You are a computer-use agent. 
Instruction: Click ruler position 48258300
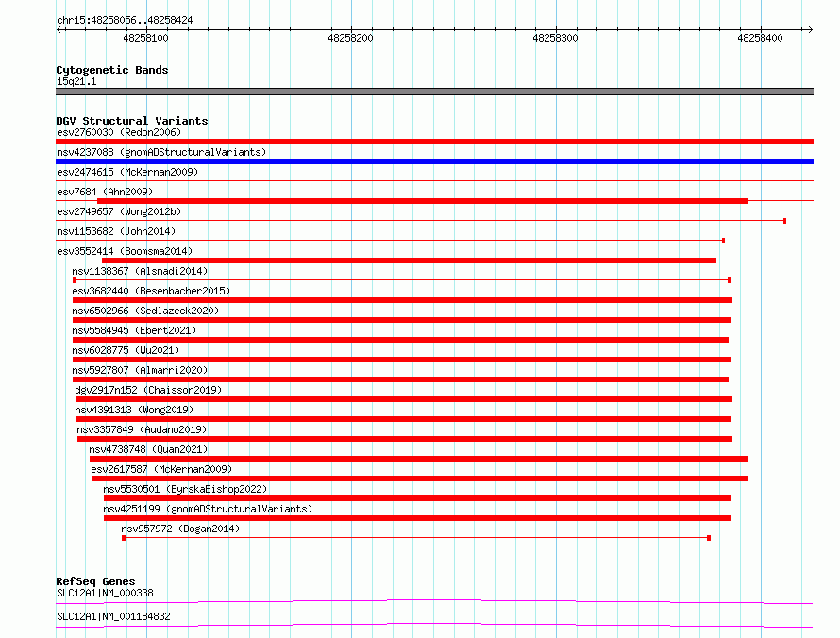point(556,38)
